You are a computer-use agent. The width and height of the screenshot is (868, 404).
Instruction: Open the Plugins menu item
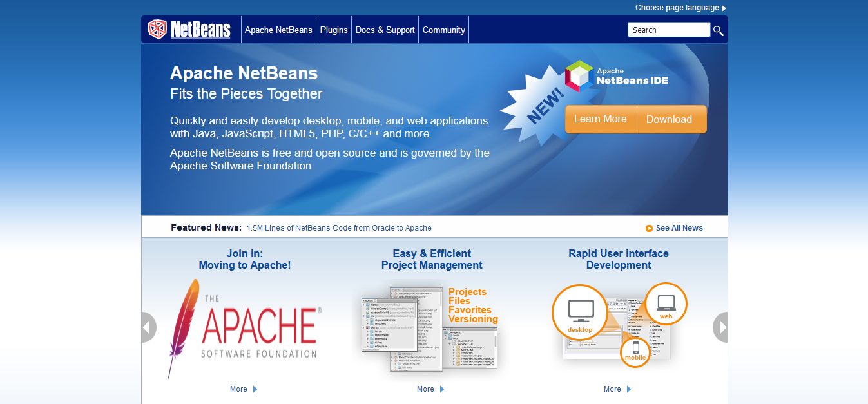click(x=334, y=30)
